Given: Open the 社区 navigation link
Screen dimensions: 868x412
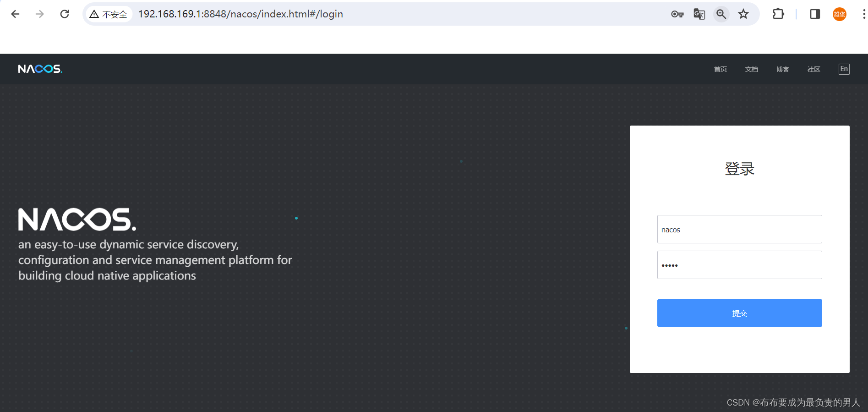Looking at the screenshot, I should pyautogui.click(x=814, y=69).
